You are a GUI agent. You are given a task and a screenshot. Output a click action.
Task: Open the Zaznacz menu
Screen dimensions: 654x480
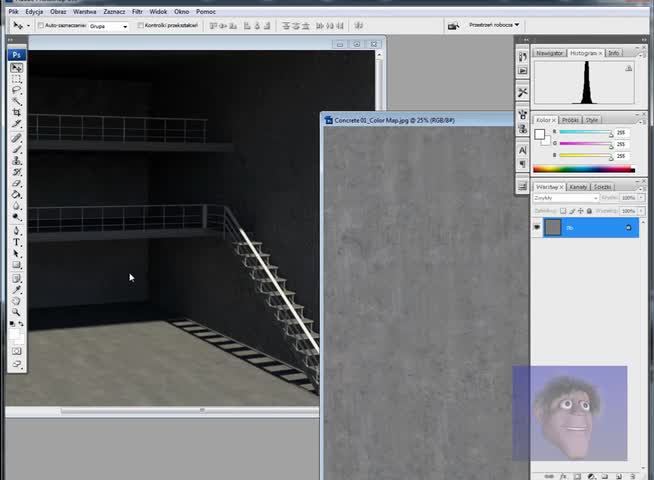pos(114,12)
